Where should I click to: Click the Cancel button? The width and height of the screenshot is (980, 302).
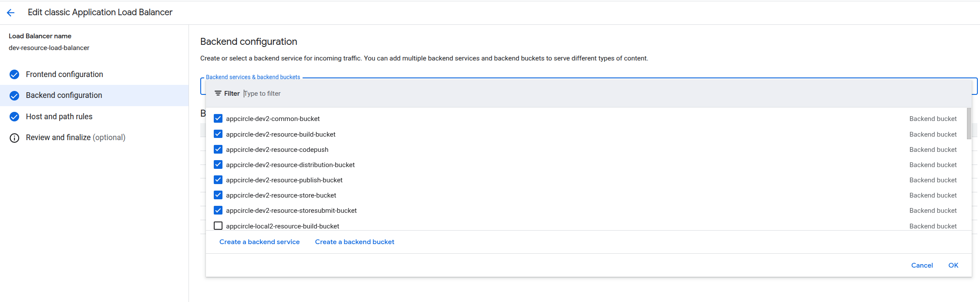tap(922, 265)
